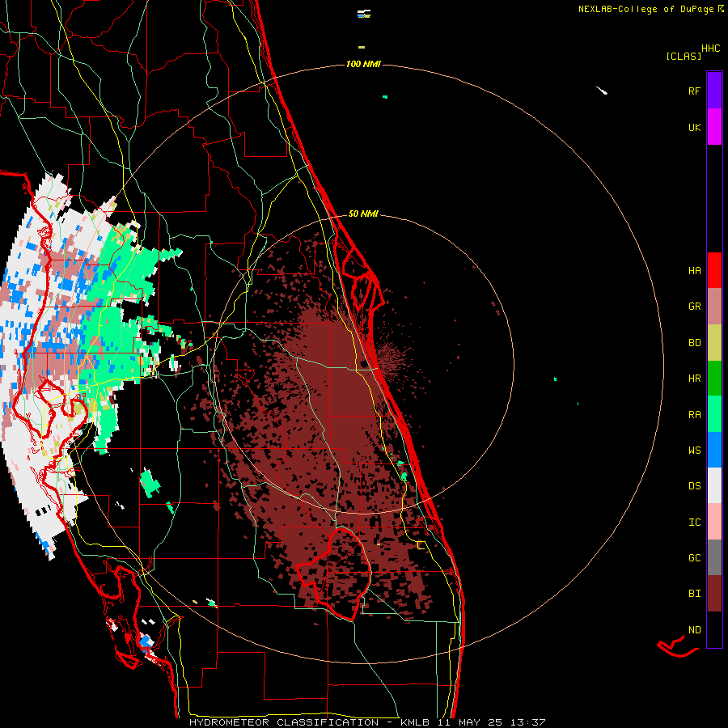Click the 'UK' legend label

pos(694,128)
